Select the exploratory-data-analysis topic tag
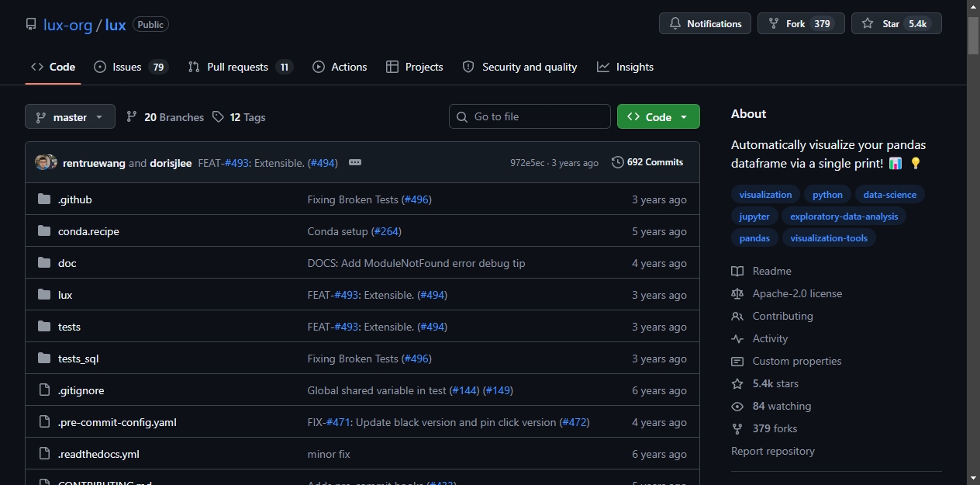 844,217
